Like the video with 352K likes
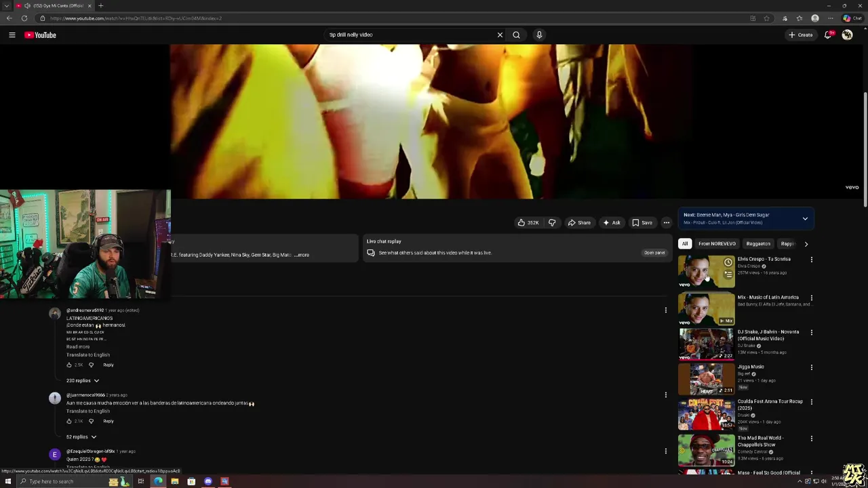The width and height of the screenshot is (868, 488). tap(528, 222)
